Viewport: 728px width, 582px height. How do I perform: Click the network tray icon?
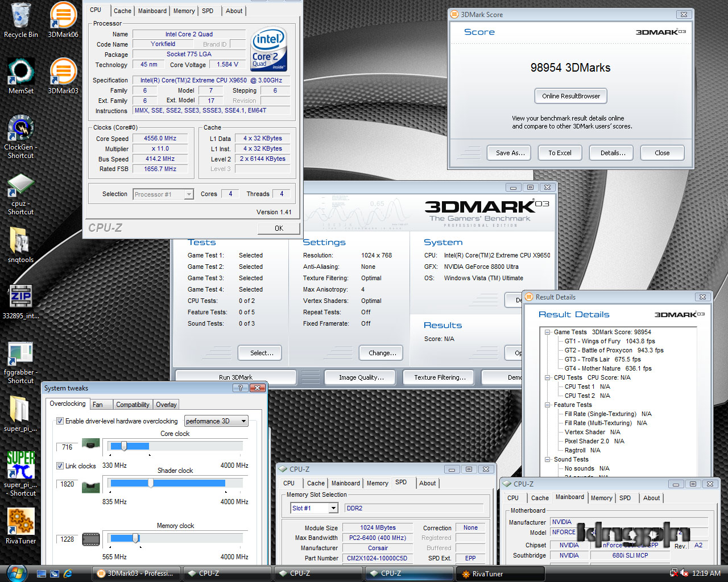pyautogui.click(x=674, y=573)
